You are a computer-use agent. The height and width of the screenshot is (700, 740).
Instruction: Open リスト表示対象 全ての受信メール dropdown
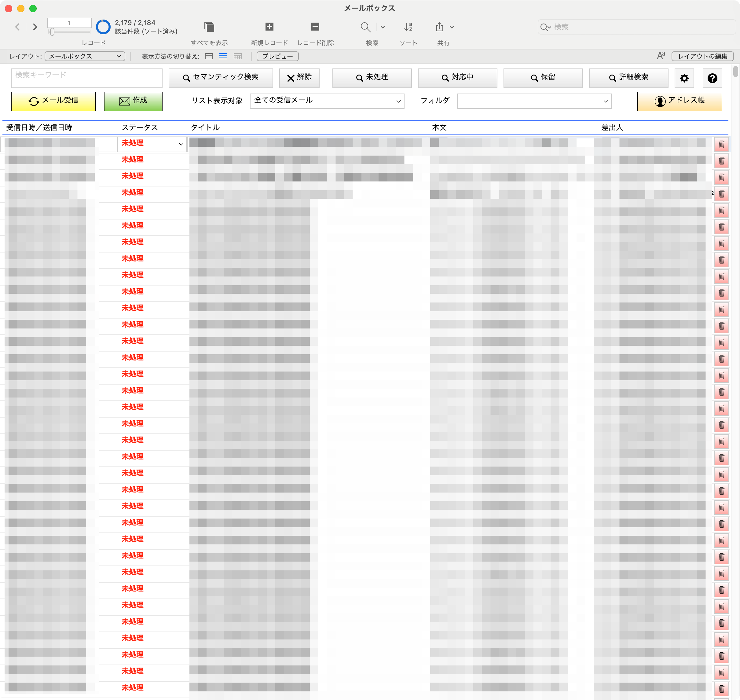click(x=327, y=101)
